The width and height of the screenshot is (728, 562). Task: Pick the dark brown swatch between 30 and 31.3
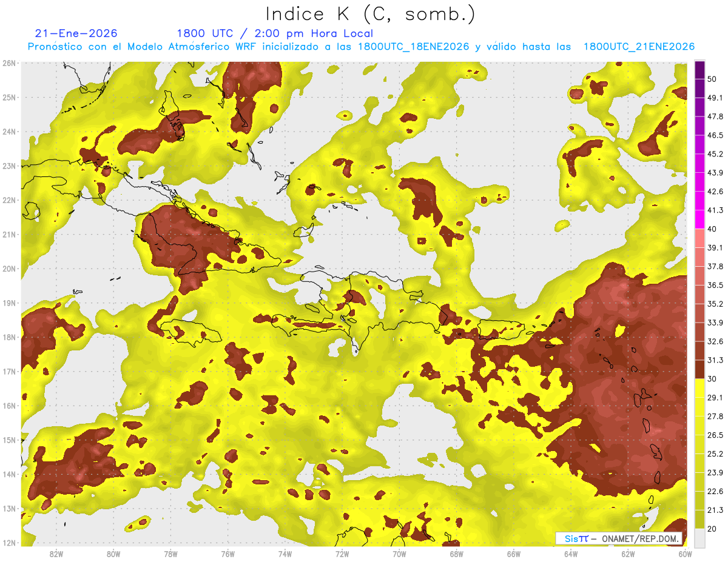699,369
